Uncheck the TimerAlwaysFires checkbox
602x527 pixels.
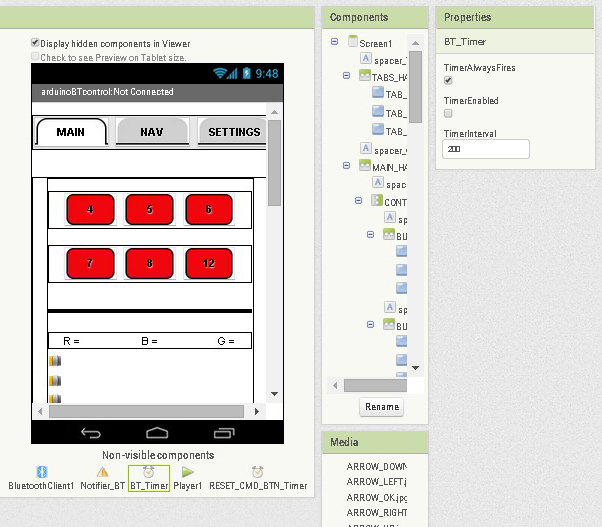pos(448,80)
